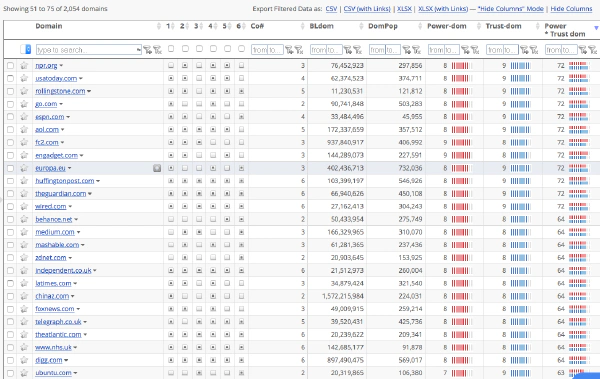Star the zdnet.com row
Screen dimensions: 600x379
(24, 258)
